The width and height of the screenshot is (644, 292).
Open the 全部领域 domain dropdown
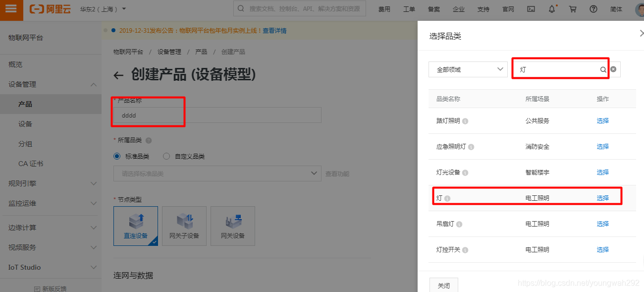click(468, 69)
